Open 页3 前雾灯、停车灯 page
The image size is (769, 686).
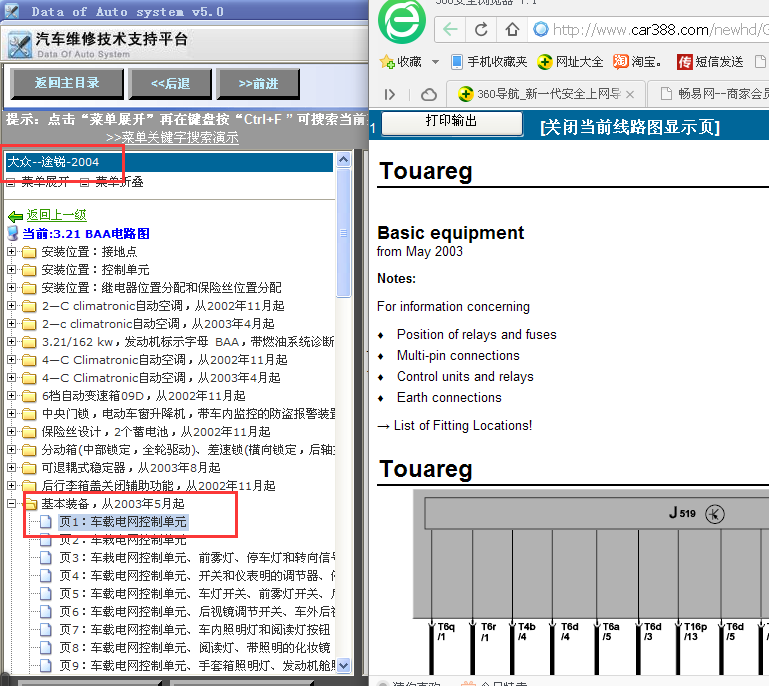point(197,558)
